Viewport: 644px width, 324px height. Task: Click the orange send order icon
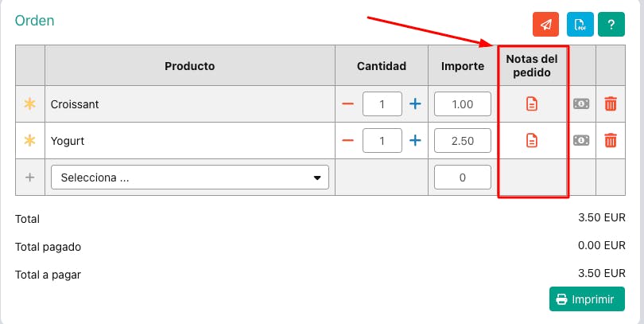545,25
